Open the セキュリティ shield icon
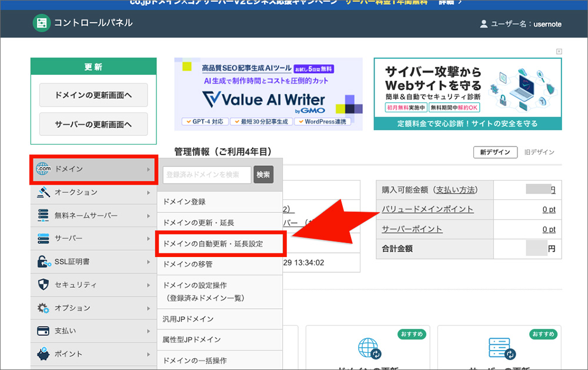588x370 pixels. click(42, 285)
